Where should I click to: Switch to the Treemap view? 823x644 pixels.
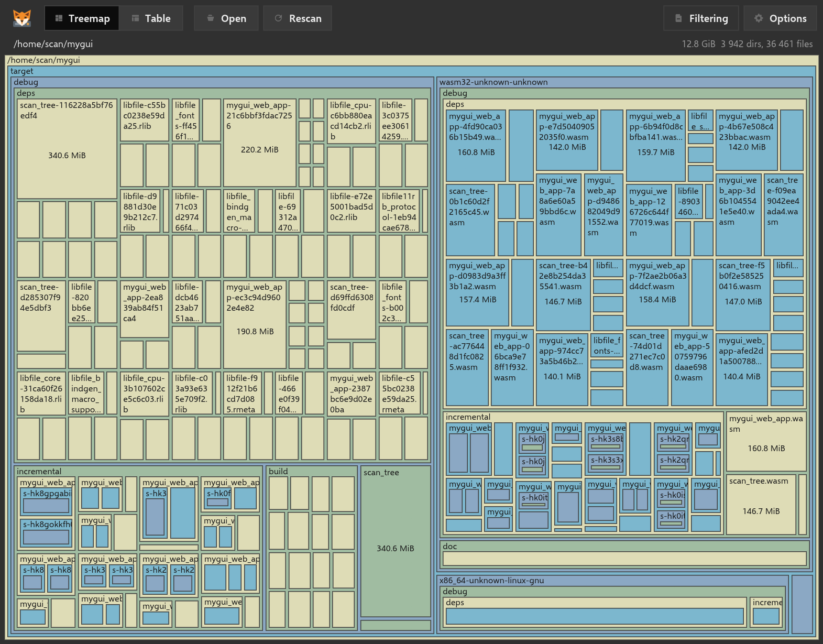pos(82,18)
